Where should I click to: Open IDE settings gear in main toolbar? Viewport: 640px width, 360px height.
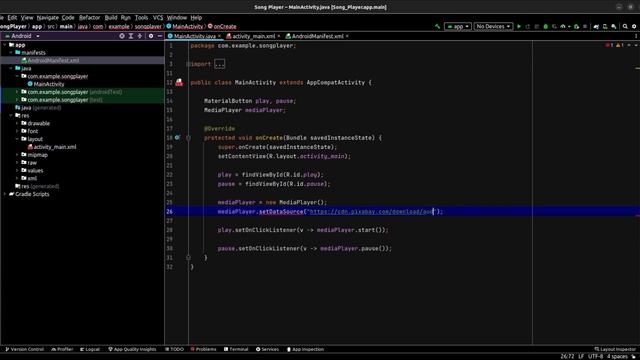[x=634, y=27]
